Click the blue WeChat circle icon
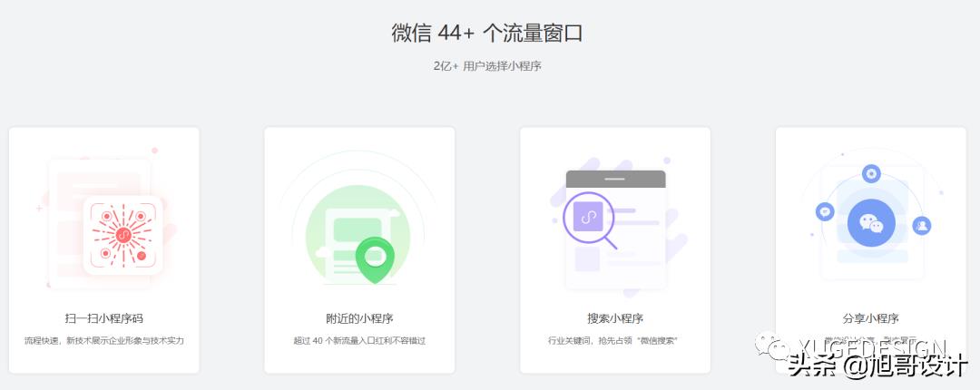 click(871, 224)
